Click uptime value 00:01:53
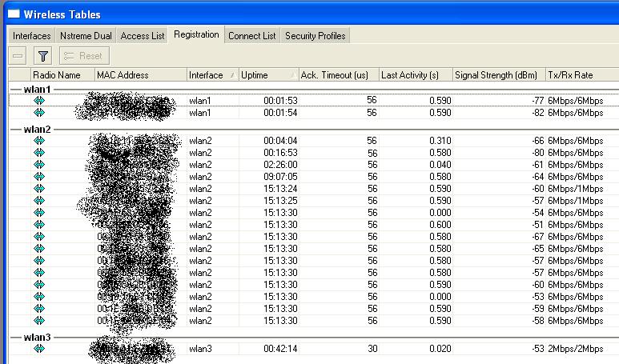 tap(281, 101)
